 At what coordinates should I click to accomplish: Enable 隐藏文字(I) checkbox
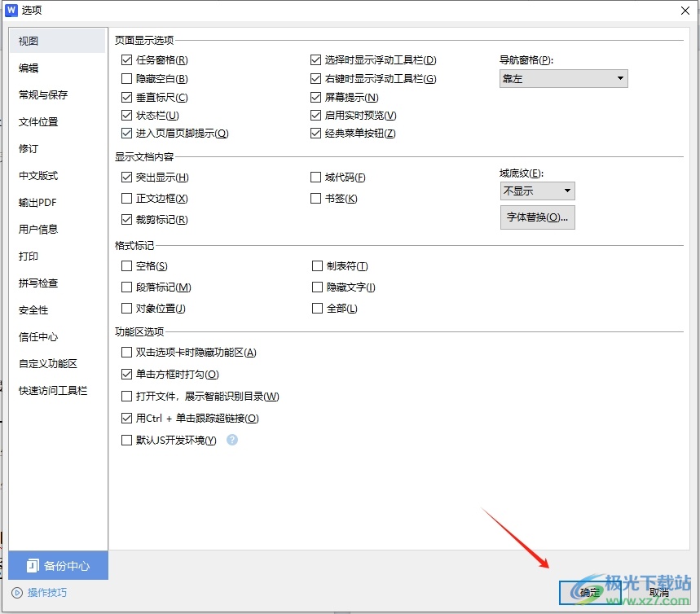(318, 287)
